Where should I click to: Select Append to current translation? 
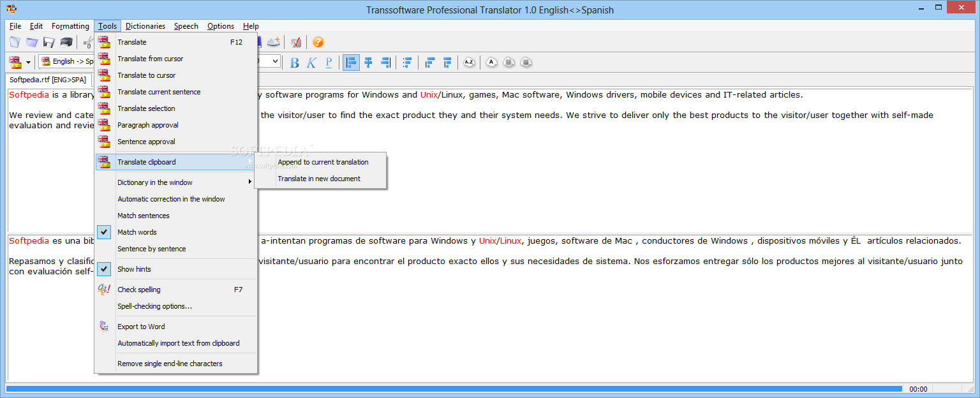[320, 162]
